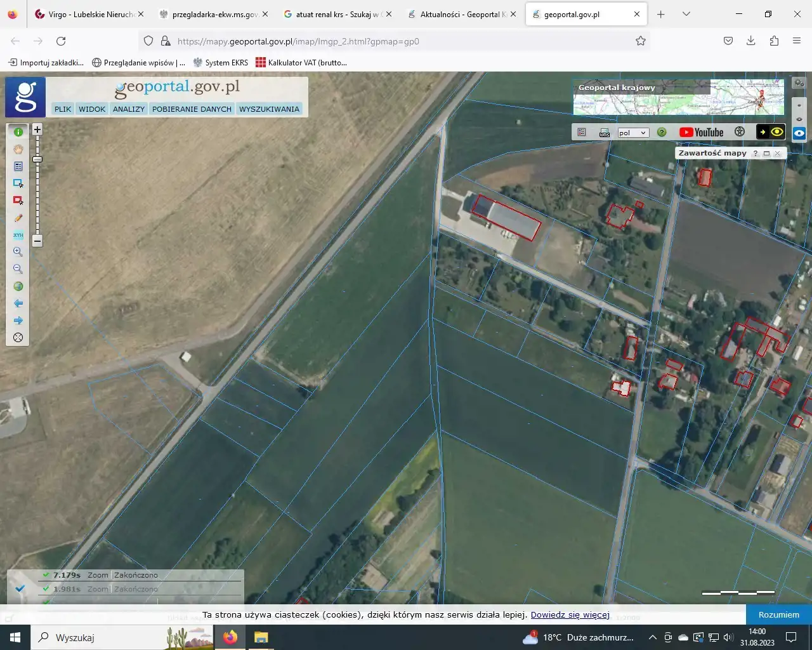
Task: Select the hand pan tool
Action: (18, 149)
